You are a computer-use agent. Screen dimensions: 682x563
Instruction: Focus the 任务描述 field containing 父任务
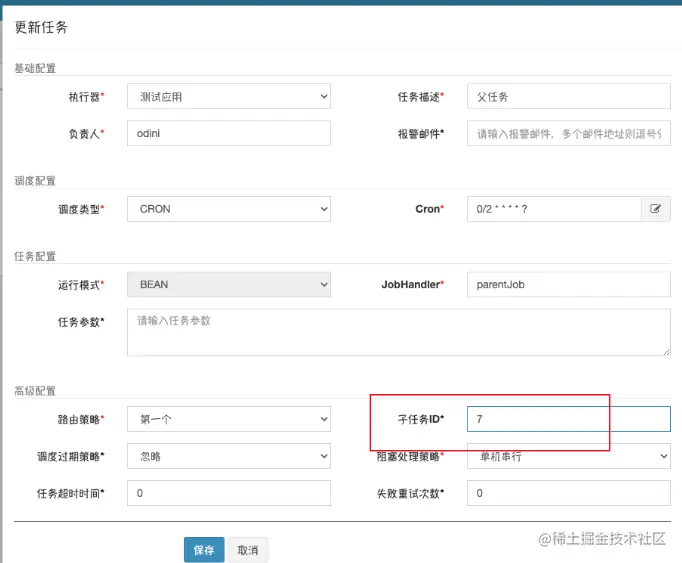pos(568,96)
